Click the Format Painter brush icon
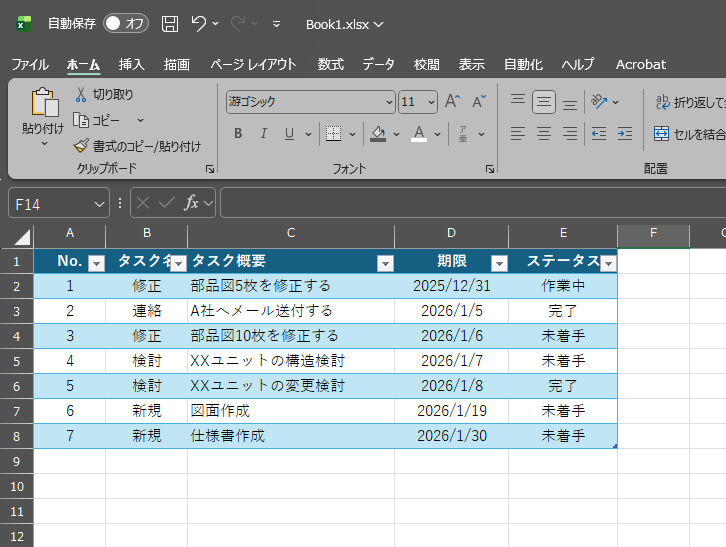This screenshot has height=547, width=726. 82,146
